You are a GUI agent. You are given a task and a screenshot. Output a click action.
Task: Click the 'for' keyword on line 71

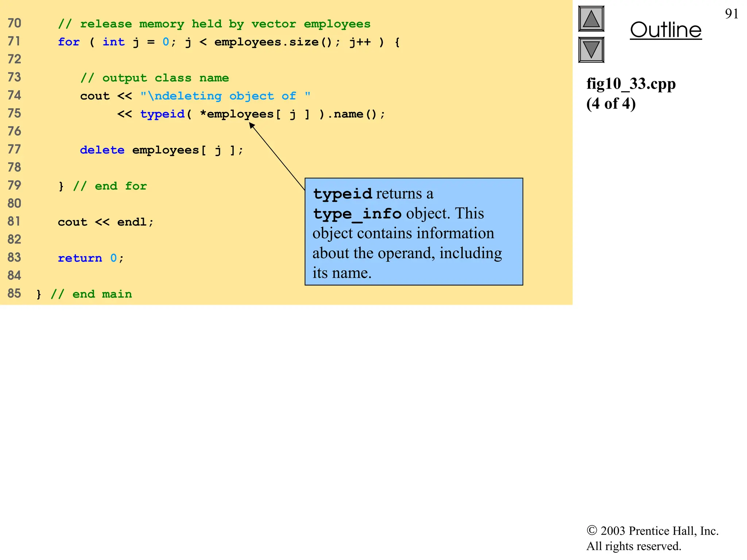point(69,42)
